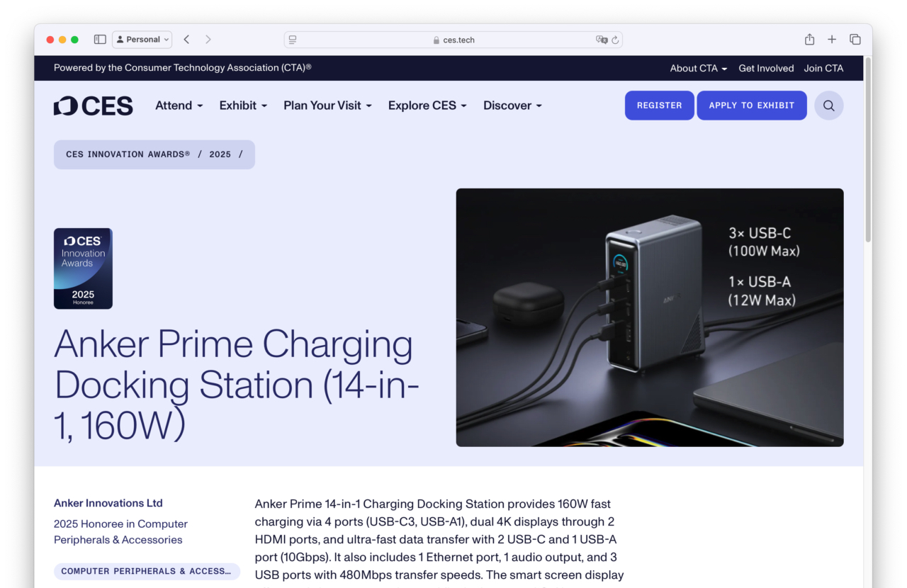Image resolution: width=907 pixels, height=588 pixels.
Task: Click the Anker Innovations Ltd company name
Action: point(108,504)
